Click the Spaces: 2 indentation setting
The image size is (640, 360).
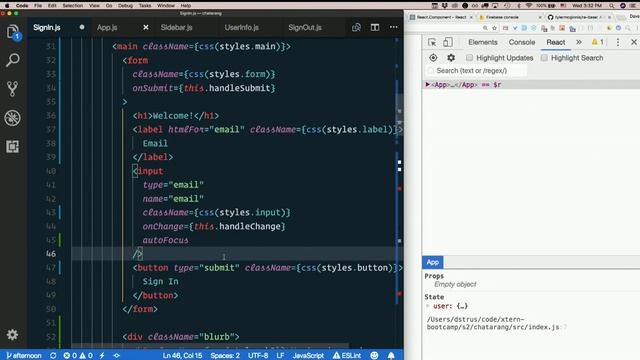tap(225, 356)
